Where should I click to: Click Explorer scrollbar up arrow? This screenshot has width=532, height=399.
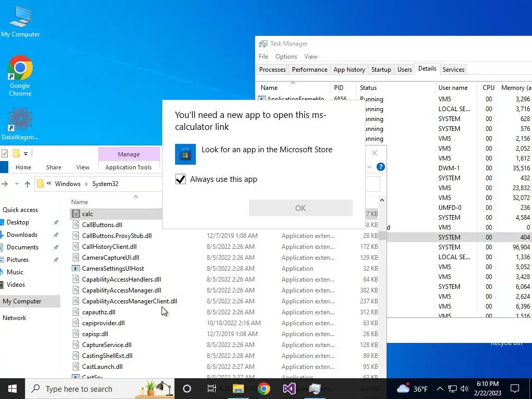point(382,200)
